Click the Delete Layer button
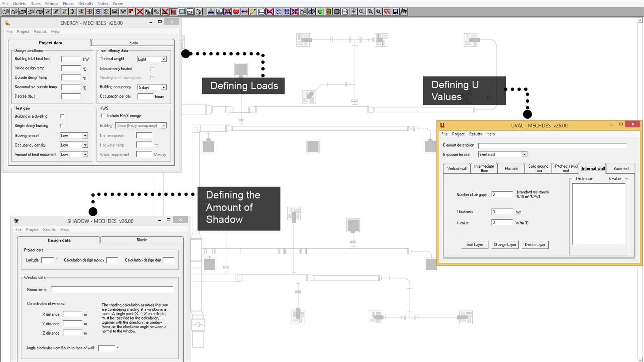The width and height of the screenshot is (644, 362). pyautogui.click(x=535, y=245)
